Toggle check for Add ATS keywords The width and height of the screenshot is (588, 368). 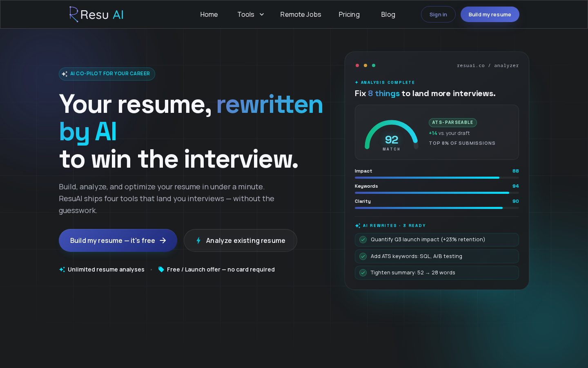363,256
